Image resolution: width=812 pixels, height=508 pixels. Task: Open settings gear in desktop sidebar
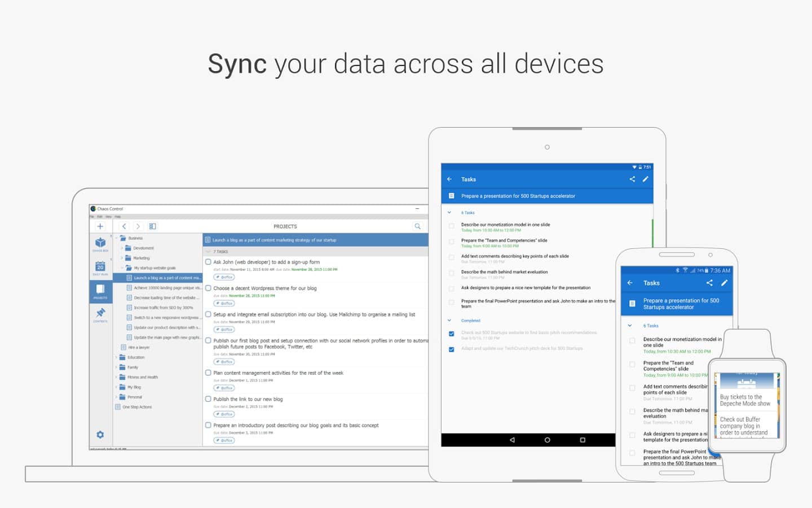pyautogui.click(x=100, y=435)
